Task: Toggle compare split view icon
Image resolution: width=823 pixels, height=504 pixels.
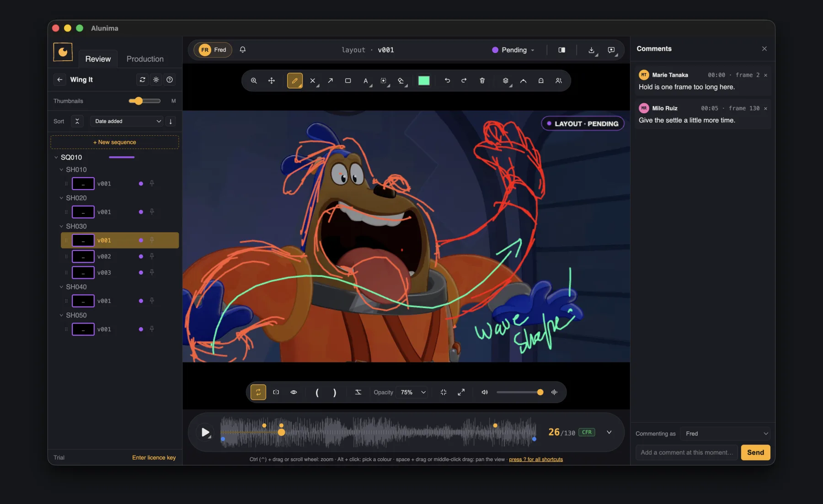Action: tap(562, 50)
